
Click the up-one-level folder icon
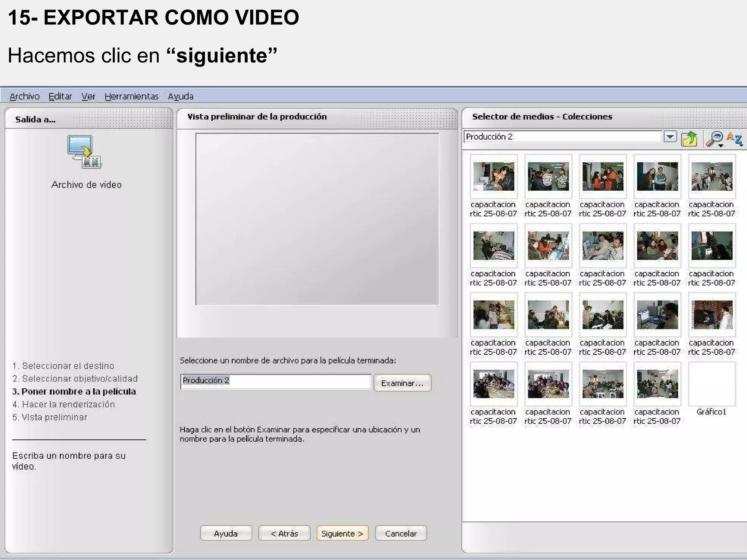pyautogui.click(x=689, y=139)
